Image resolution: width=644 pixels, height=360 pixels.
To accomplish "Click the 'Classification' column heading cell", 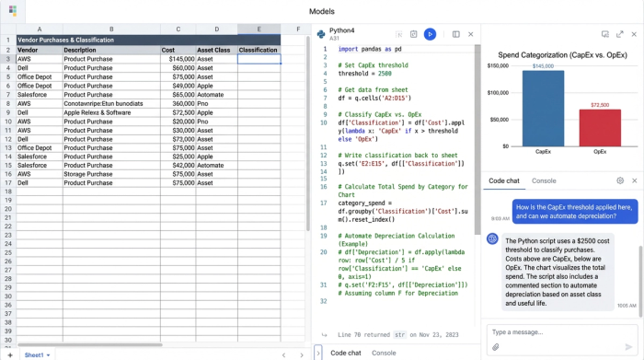I will click(259, 50).
